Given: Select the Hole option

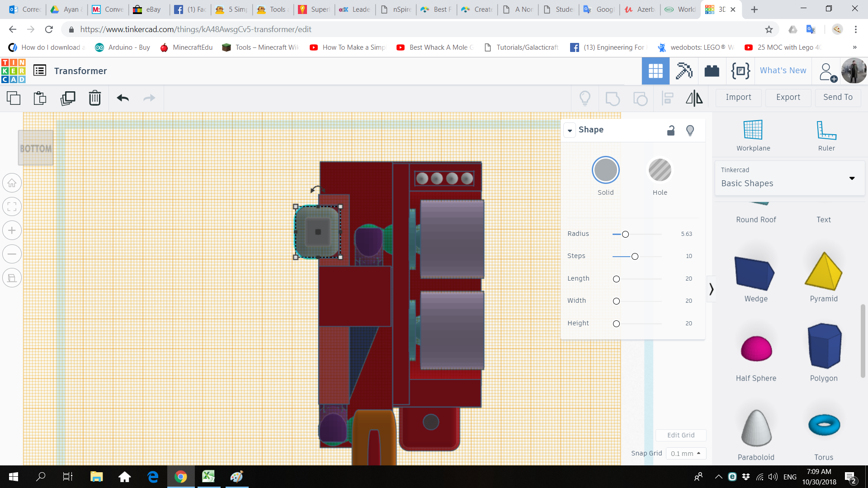Looking at the screenshot, I should tap(660, 170).
